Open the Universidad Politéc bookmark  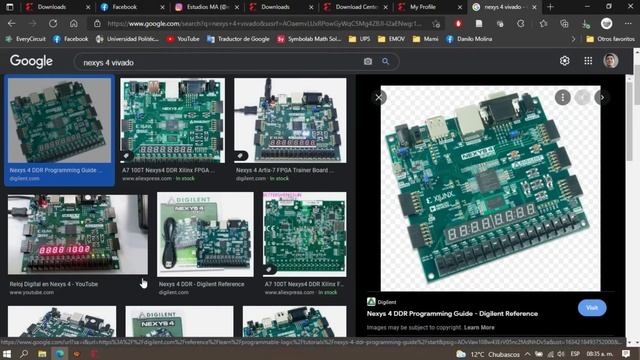127,39
